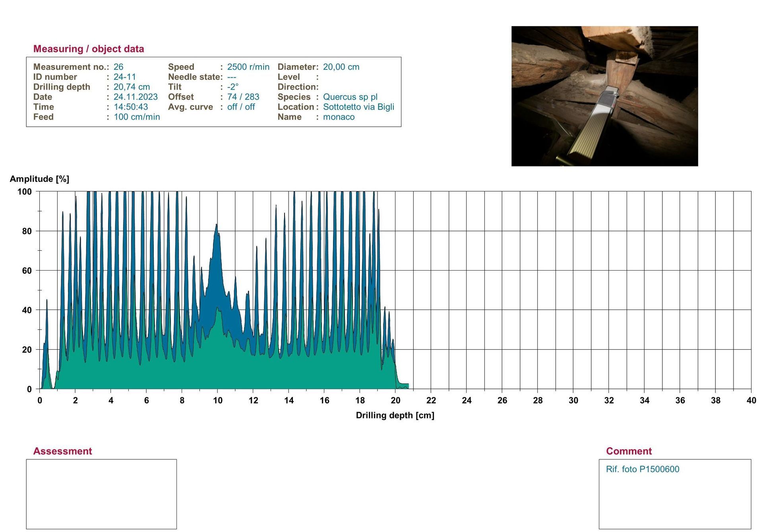The image size is (763, 532).
Task: Click the "Species" field label
Action: 294,97
